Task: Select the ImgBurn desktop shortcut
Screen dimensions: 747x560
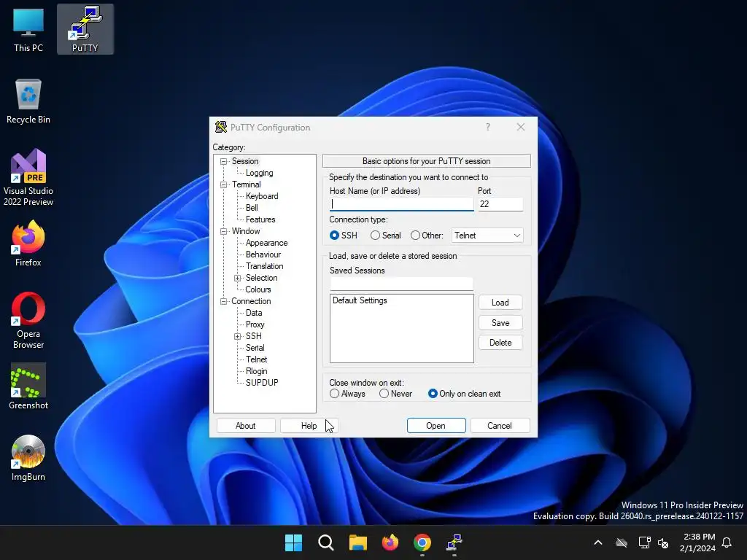Action: pos(28,458)
